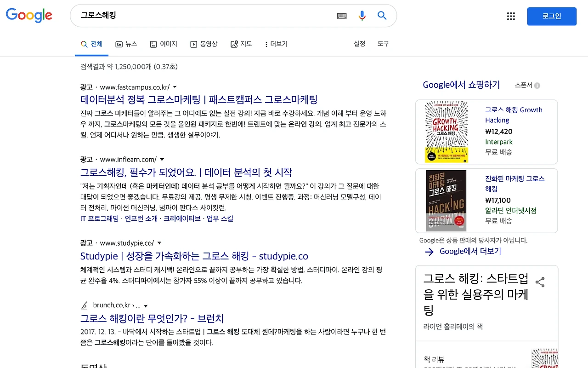Viewport: 588px width, 368px height.
Task: Open the 인프런 소개 sitelink
Action: (x=141, y=218)
